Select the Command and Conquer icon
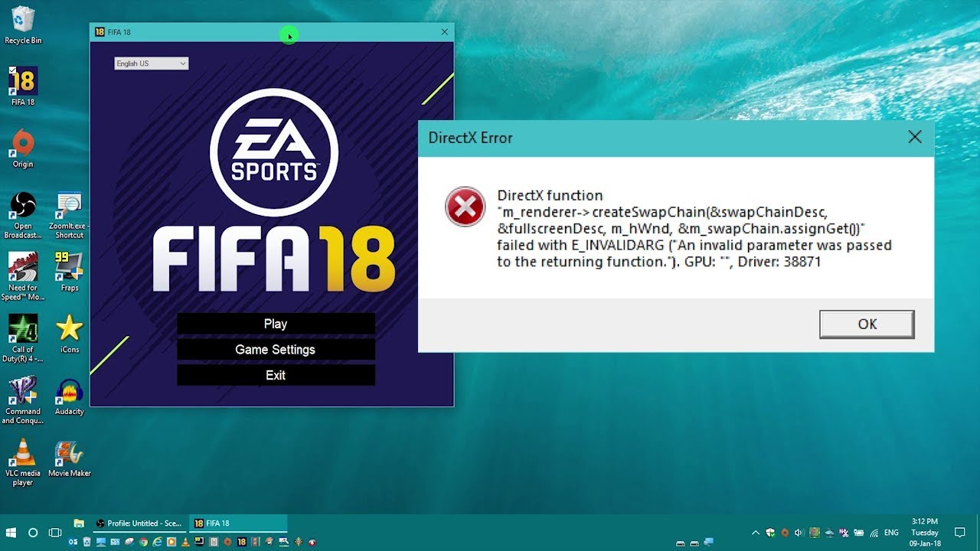This screenshot has width=980, height=551. tap(23, 399)
